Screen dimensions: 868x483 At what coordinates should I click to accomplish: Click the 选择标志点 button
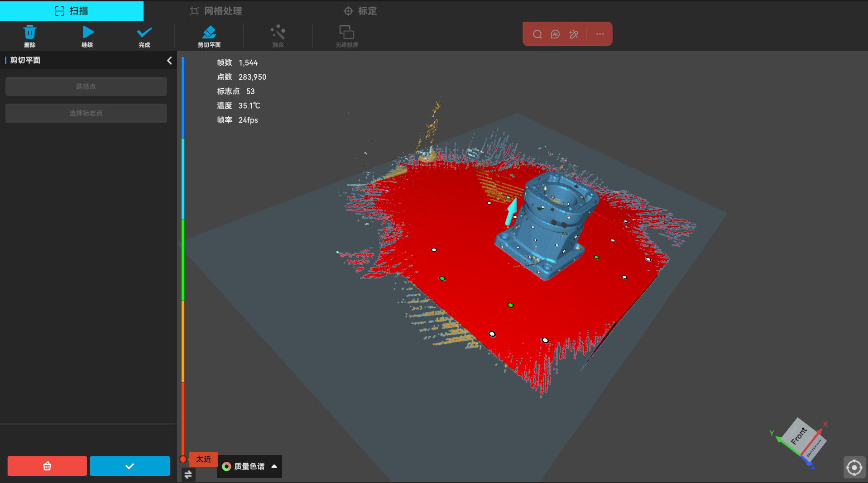click(86, 113)
